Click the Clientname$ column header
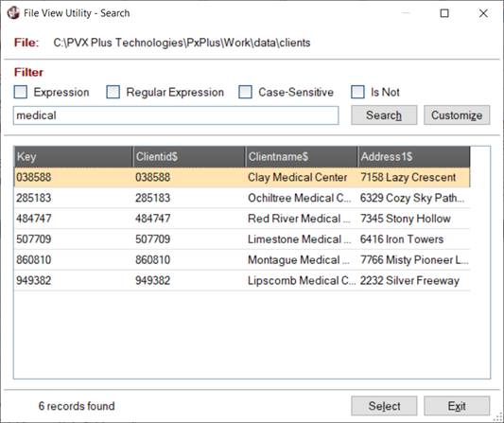504x423 pixels. [x=302, y=157]
